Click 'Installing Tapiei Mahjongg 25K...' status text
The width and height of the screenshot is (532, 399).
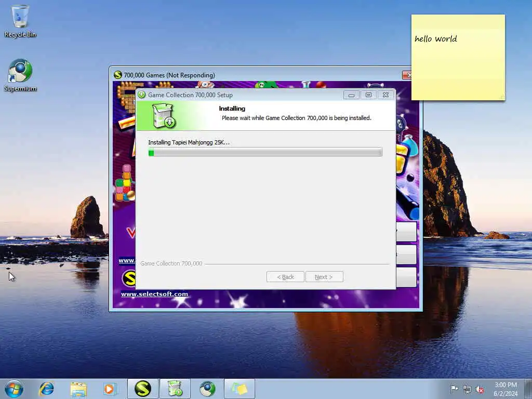(189, 142)
